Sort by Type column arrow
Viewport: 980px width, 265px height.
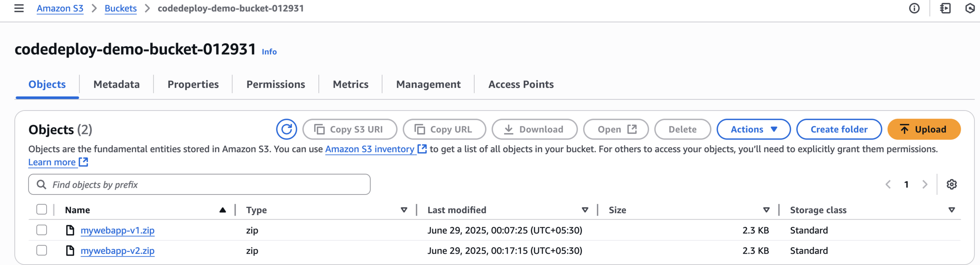point(404,210)
